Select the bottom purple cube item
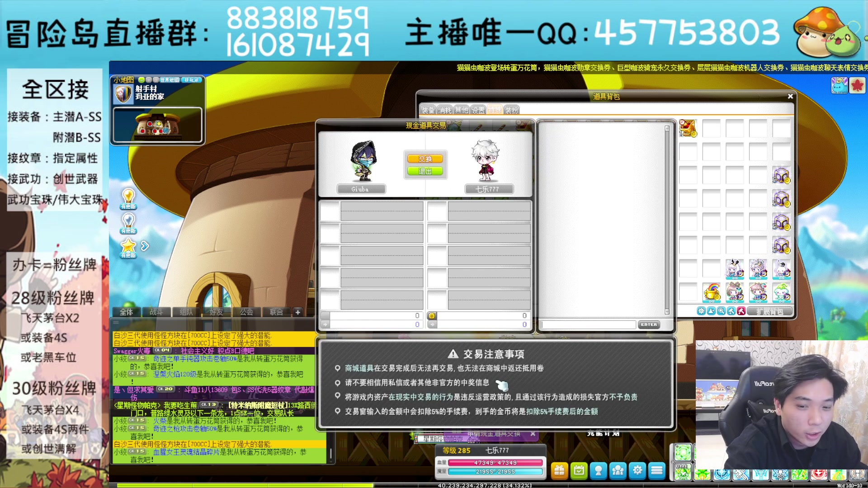The height and width of the screenshot is (488, 868). 781,246
